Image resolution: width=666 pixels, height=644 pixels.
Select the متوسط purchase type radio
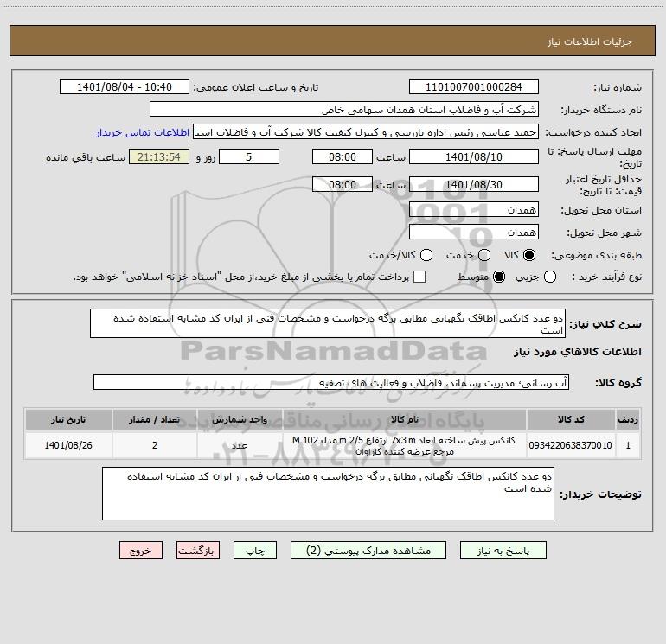[x=499, y=277]
